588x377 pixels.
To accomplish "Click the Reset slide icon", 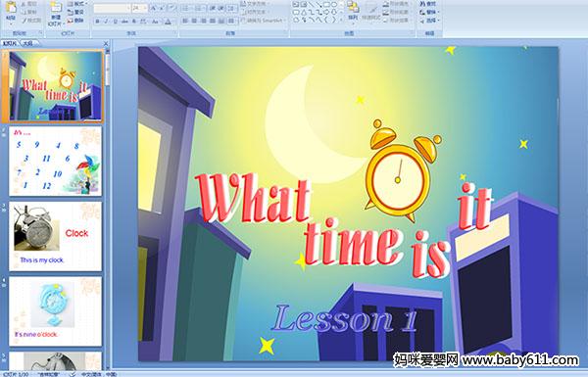I will click(x=71, y=13).
